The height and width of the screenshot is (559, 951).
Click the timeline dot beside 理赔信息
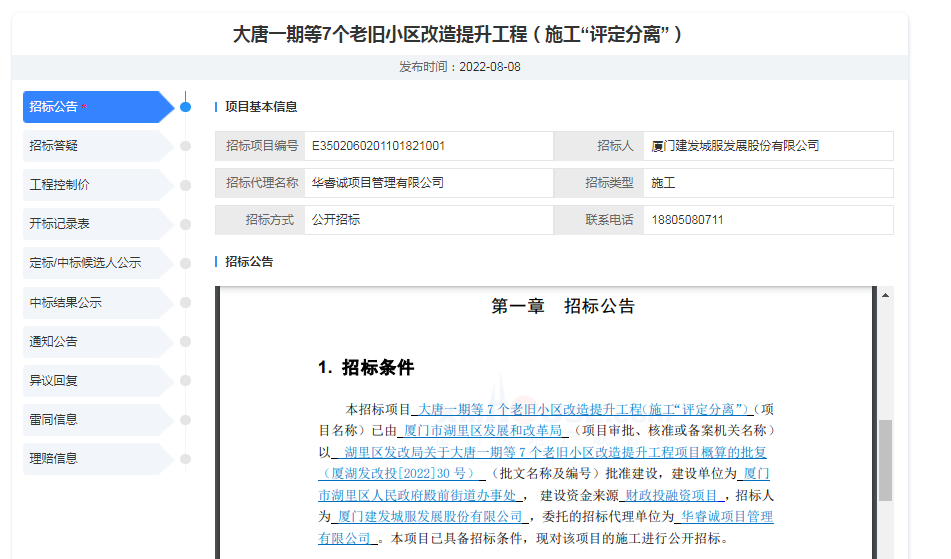pos(185,458)
